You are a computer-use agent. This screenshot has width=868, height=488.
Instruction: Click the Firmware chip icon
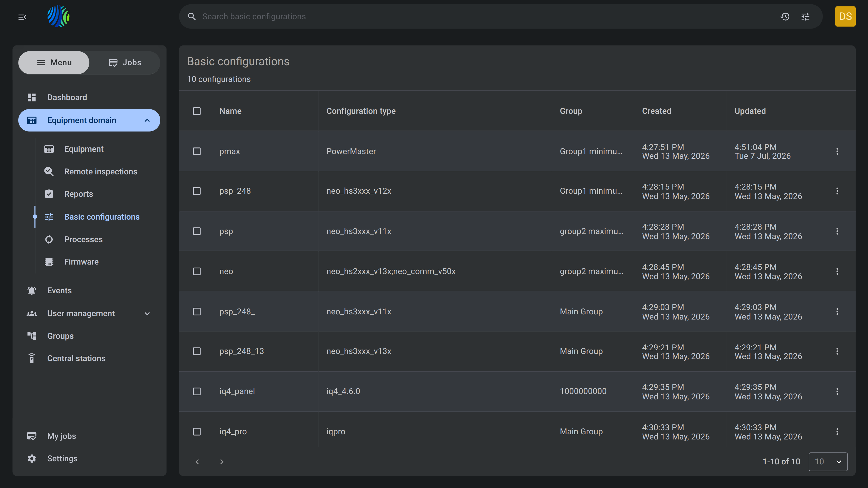49,262
